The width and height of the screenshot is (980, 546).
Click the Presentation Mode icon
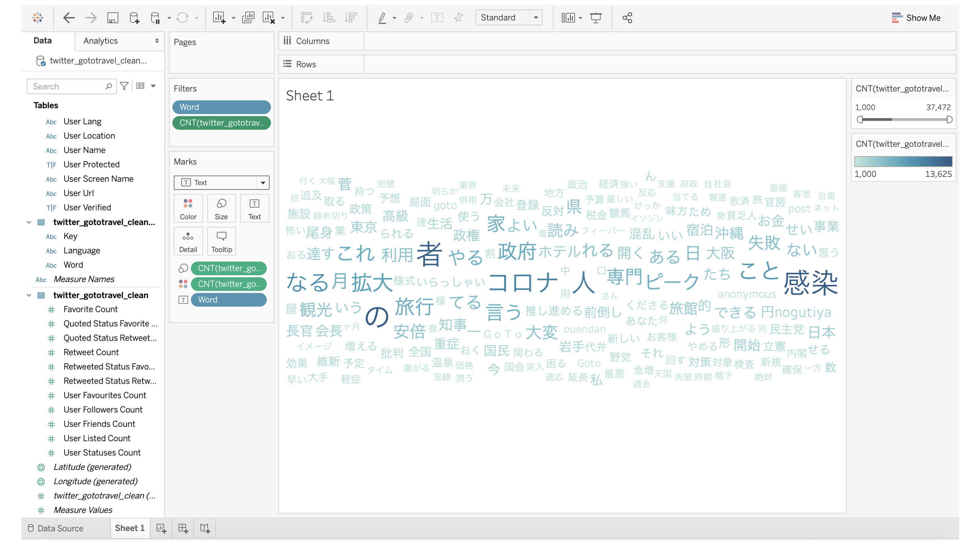pyautogui.click(x=596, y=17)
